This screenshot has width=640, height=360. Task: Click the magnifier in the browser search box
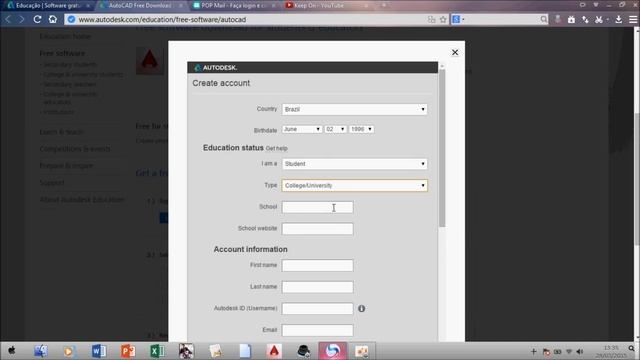point(543,19)
